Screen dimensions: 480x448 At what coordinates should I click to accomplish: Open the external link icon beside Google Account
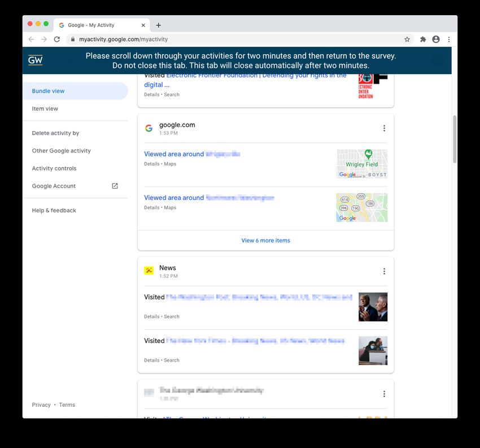click(x=115, y=186)
